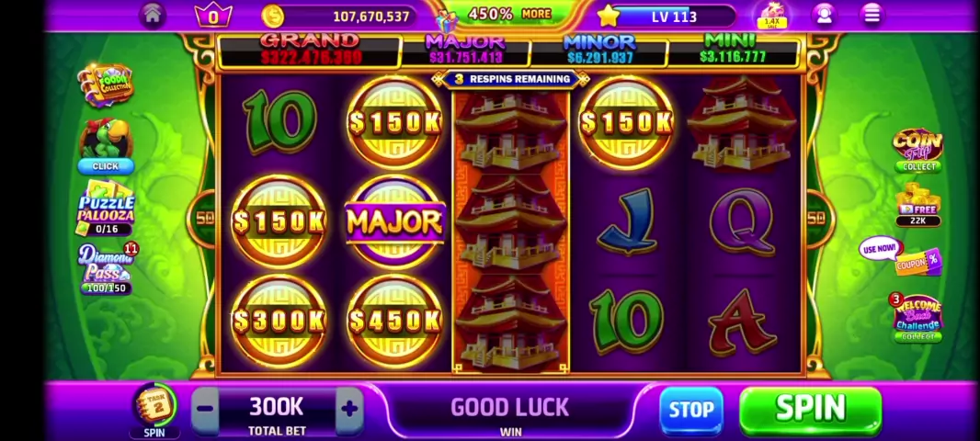This screenshot has height=441, width=980.
Task: Open the home lobby icon
Action: coord(153,16)
